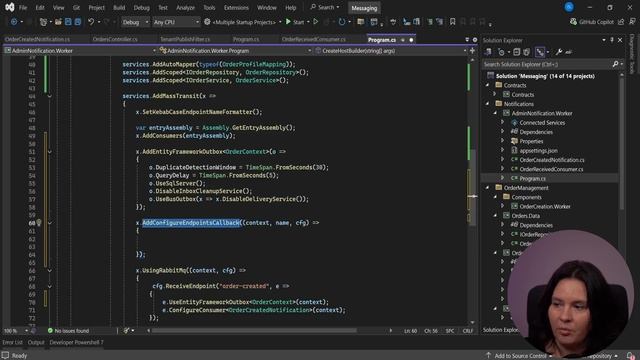The image size is (640, 360).
Task: Click the Start debugging button
Action: pyautogui.click(x=295, y=22)
